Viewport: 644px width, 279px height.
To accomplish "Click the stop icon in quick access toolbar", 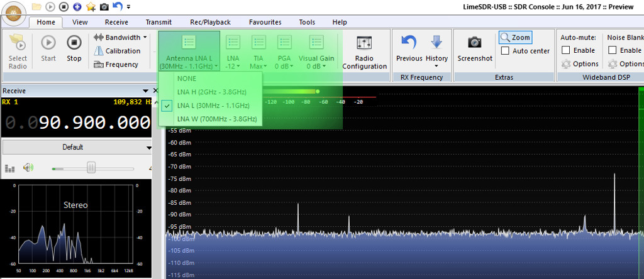I will tap(64, 6).
